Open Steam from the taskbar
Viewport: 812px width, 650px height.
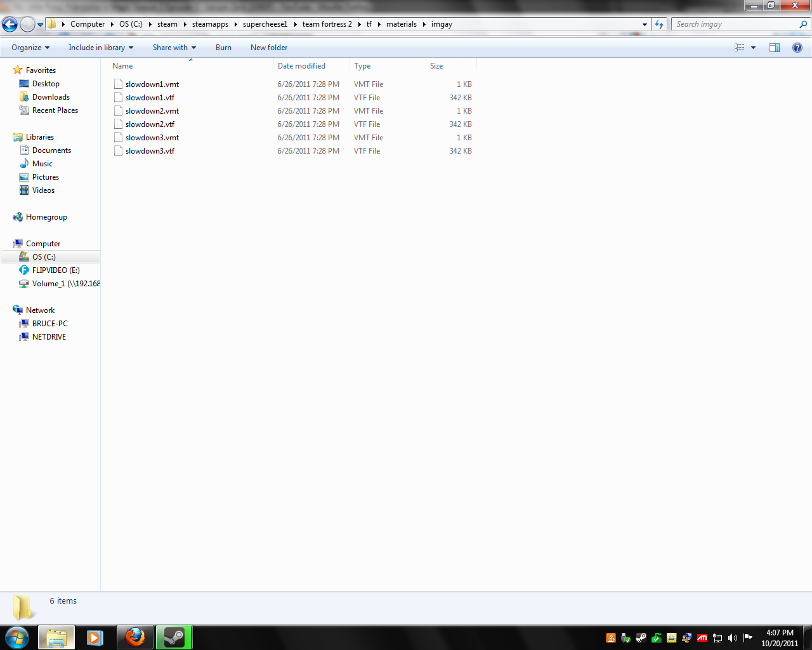point(173,637)
